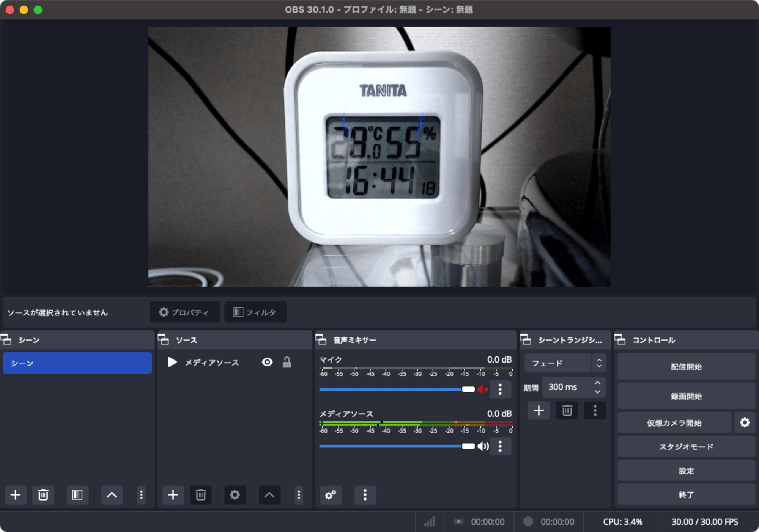Pop out the シーン dock icon

(x=6, y=340)
